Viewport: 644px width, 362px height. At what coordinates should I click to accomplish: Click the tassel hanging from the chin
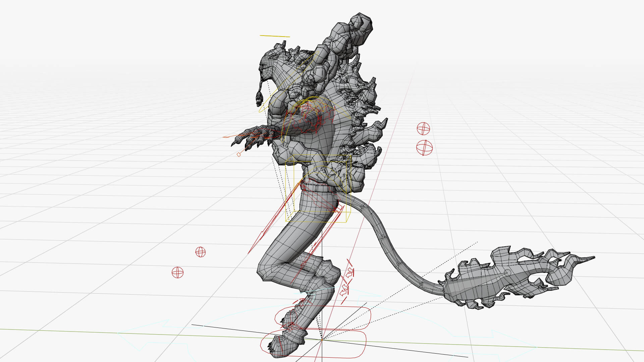coord(259,97)
